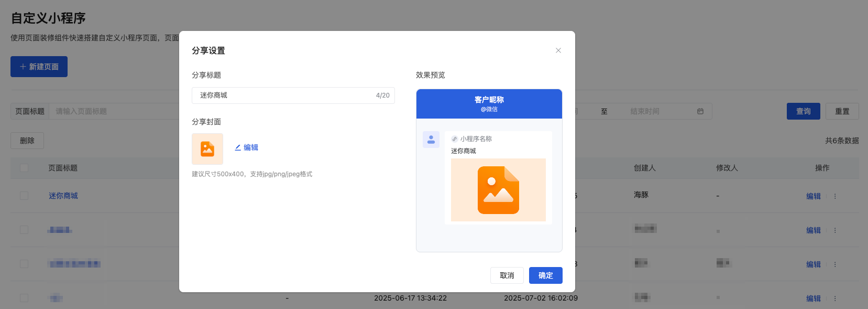
Task: Click the 小程序名称 label in preview
Action: click(x=476, y=139)
